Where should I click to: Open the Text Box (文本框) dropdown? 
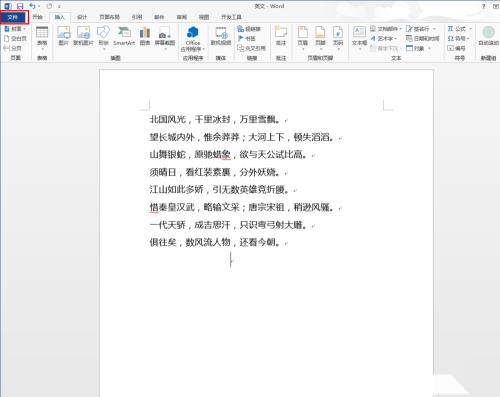click(x=359, y=38)
